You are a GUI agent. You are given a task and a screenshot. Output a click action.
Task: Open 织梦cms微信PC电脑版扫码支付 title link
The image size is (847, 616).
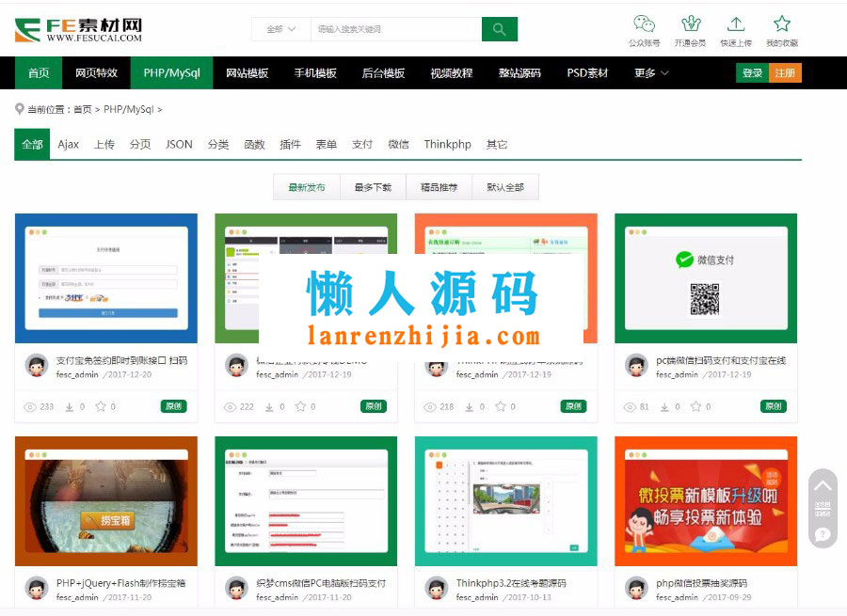click(321, 583)
